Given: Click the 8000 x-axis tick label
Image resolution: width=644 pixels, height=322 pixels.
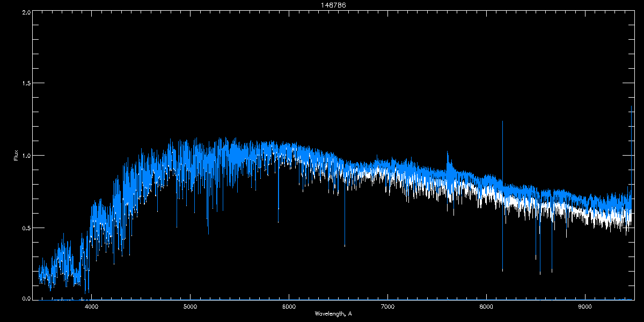Looking at the screenshot, I should pyautogui.click(x=486, y=307).
